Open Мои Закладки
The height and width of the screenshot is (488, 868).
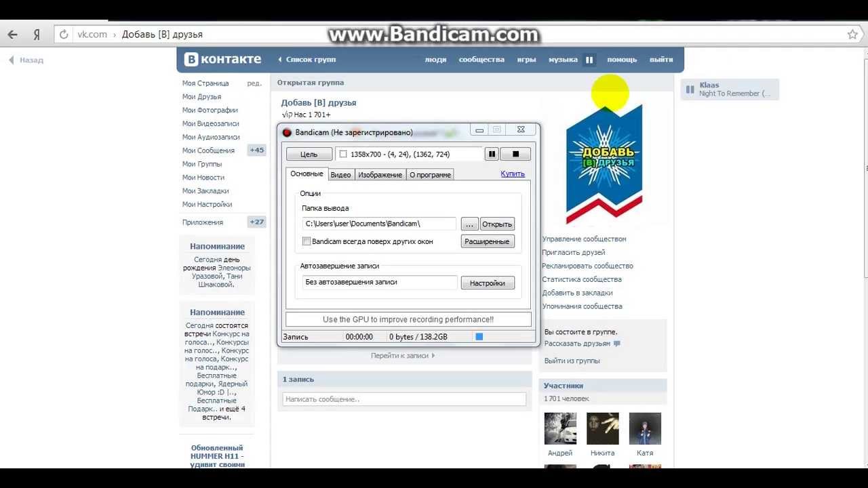coord(205,191)
